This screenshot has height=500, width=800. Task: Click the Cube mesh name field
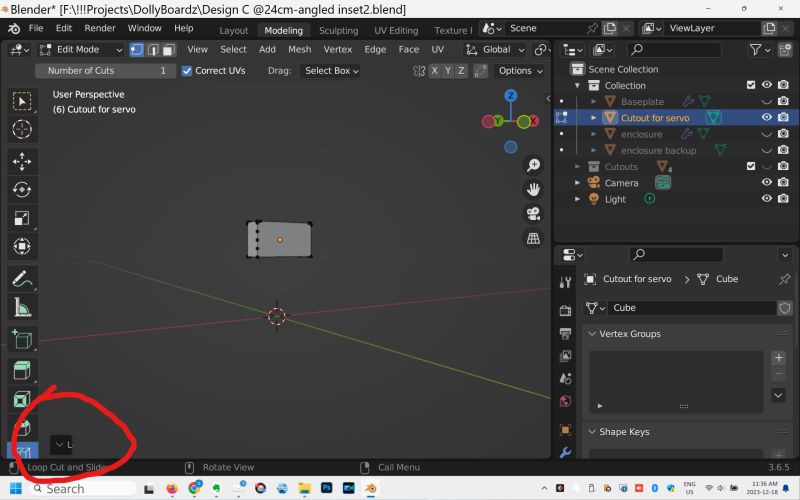coord(691,308)
